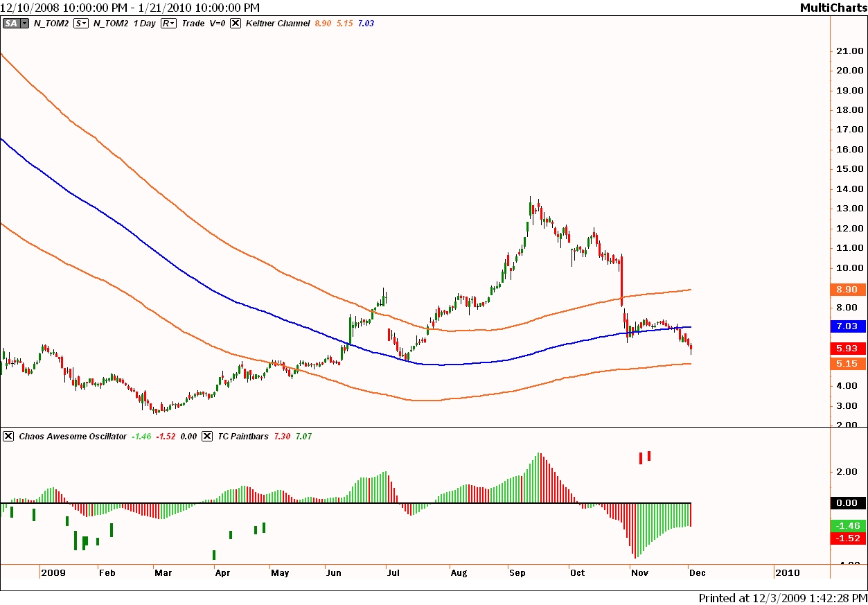Screen dimensions: 868x605
Task: Click the blue 7.03 midline price marker
Action: click(848, 326)
